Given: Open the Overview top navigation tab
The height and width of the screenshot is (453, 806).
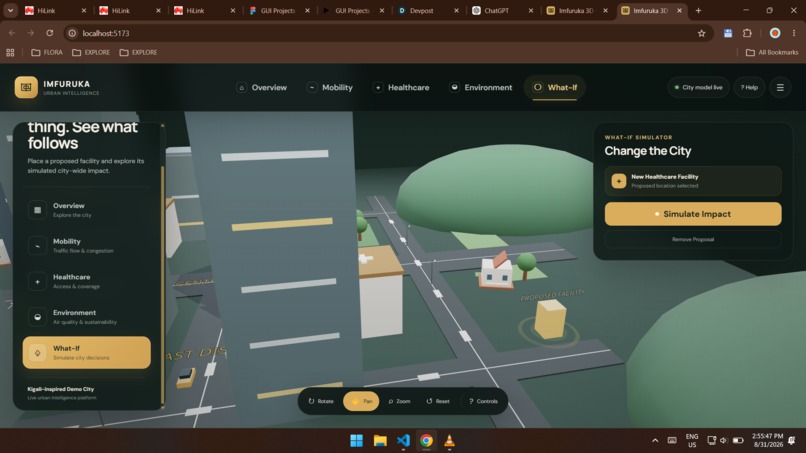Looking at the screenshot, I should (262, 87).
